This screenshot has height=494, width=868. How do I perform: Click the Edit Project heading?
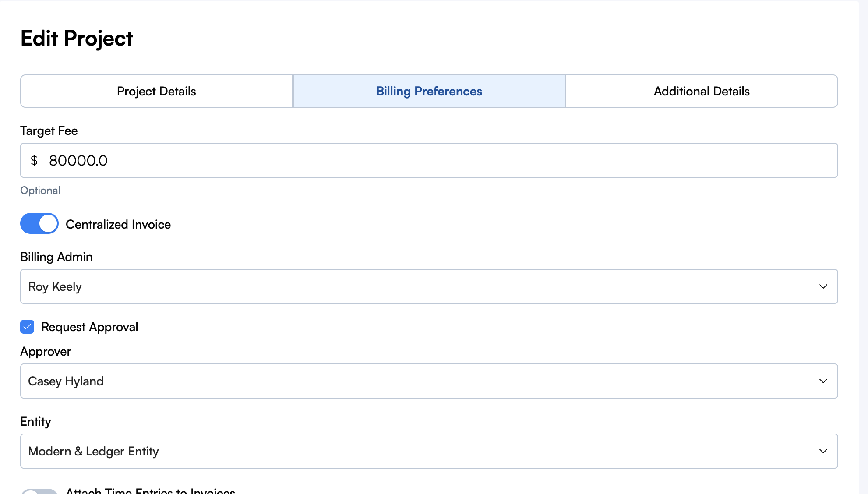77,38
